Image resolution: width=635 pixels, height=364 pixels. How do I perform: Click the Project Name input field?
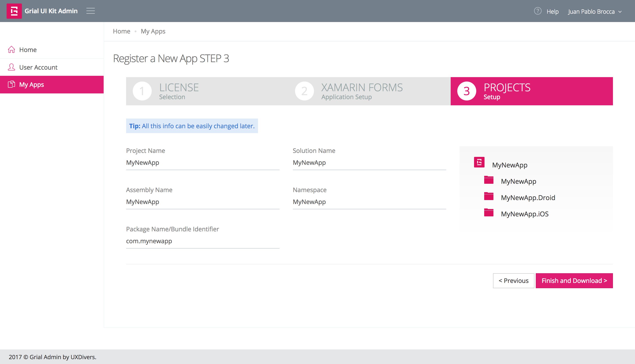[x=203, y=163]
